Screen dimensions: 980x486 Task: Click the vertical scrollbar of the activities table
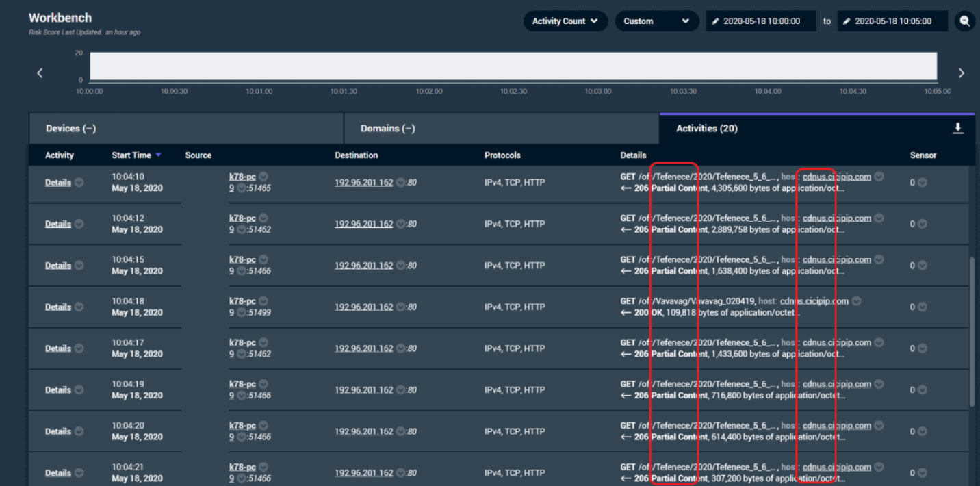pos(971,333)
